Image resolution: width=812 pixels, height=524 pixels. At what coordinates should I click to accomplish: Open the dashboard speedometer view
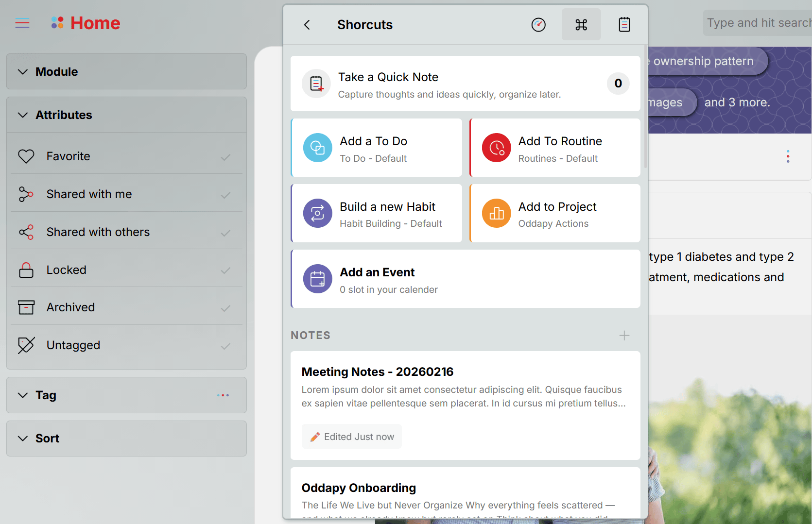(x=538, y=24)
